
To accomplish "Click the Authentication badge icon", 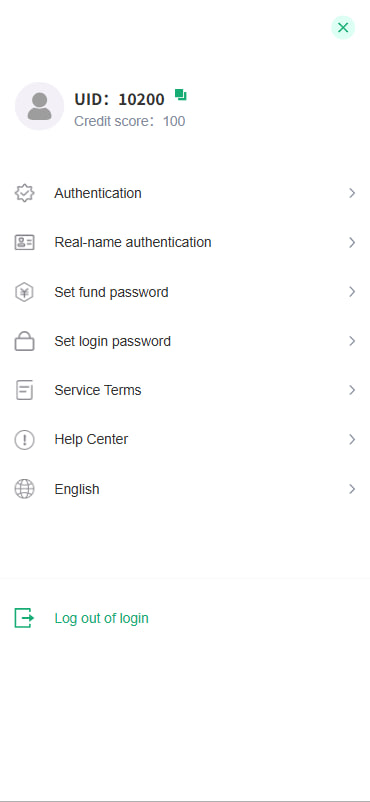I will pos(25,193).
